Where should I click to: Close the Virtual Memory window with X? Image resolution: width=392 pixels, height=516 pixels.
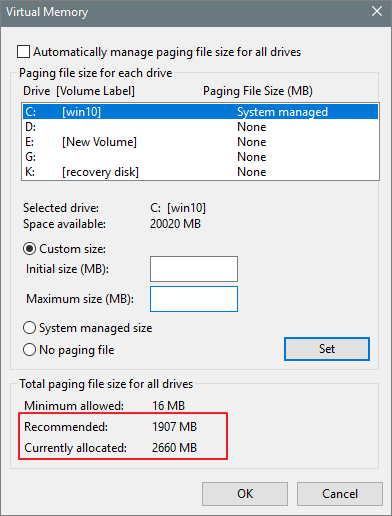coord(377,12)
